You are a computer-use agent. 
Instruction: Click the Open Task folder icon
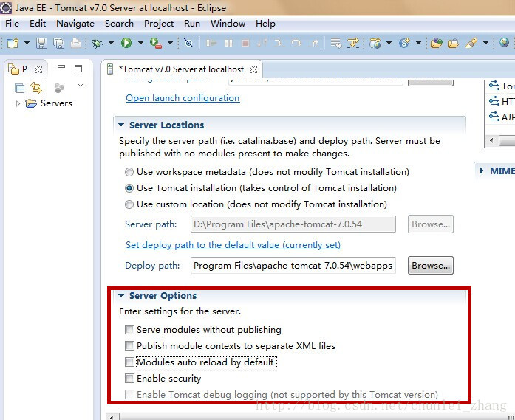click(x=453, y=43)
